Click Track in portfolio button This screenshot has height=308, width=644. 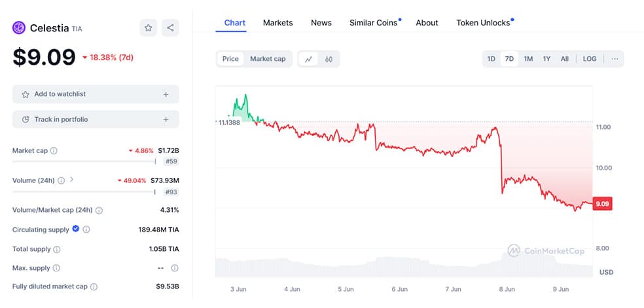click(x=96, y=120)
